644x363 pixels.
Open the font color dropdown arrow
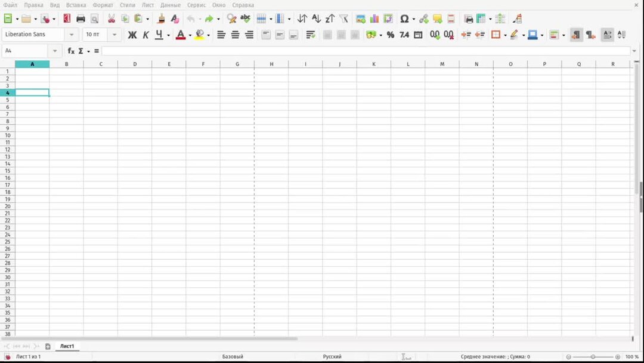190,35
